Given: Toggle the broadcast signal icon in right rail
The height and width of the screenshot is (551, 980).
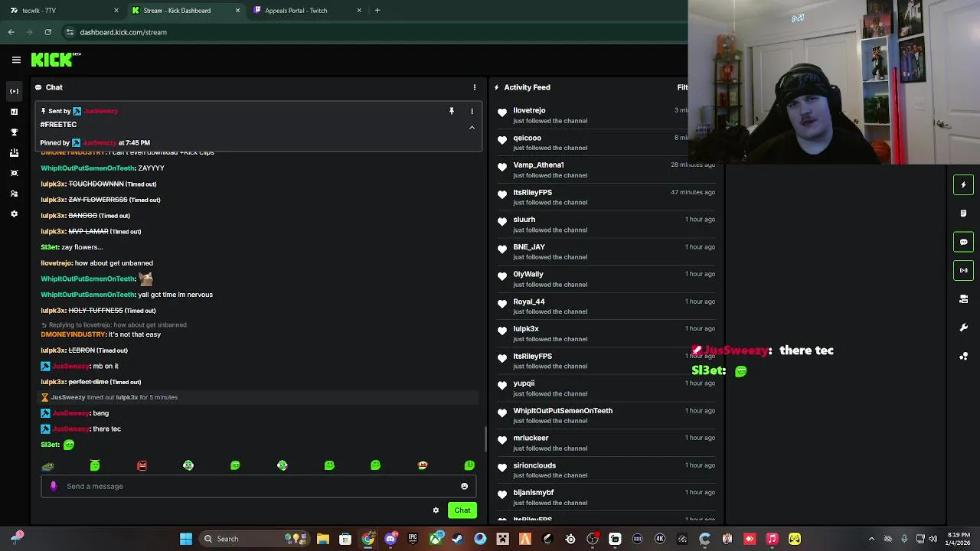Looking at the screenshot, I should 963,270.
